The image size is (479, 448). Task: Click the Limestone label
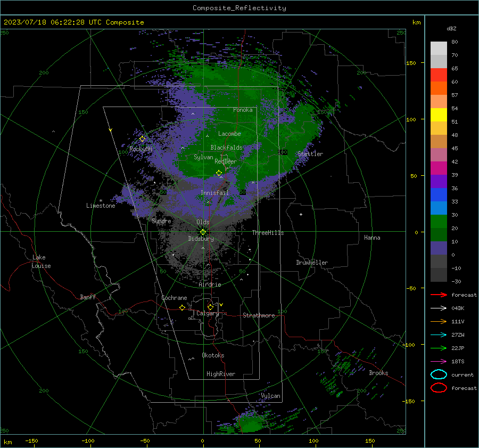click(101, 206)
